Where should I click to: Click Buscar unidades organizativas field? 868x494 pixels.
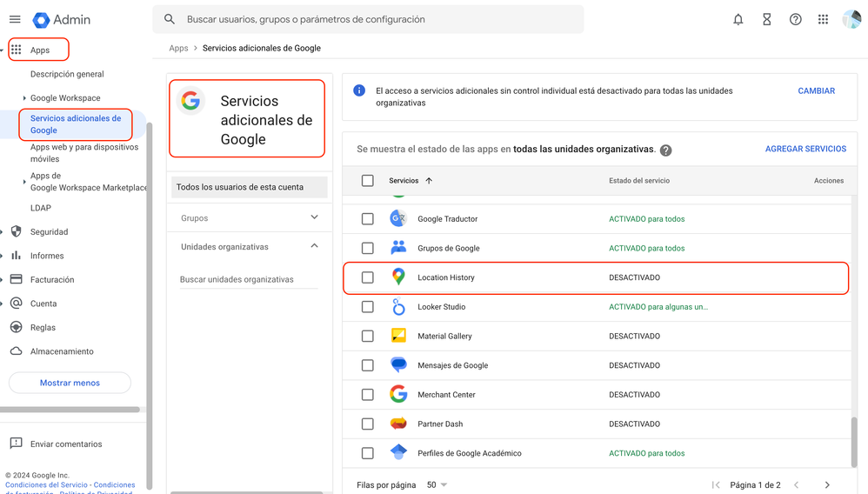249,279
